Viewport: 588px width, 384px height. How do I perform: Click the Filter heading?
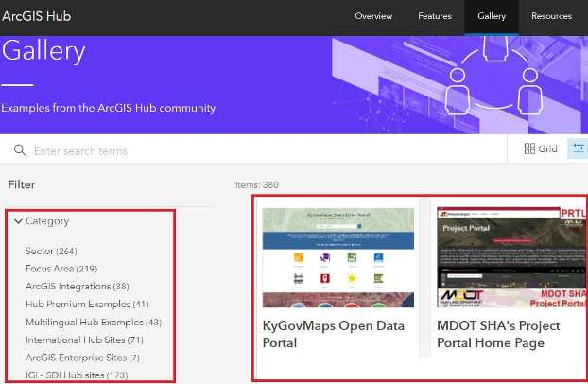[22, 184]
